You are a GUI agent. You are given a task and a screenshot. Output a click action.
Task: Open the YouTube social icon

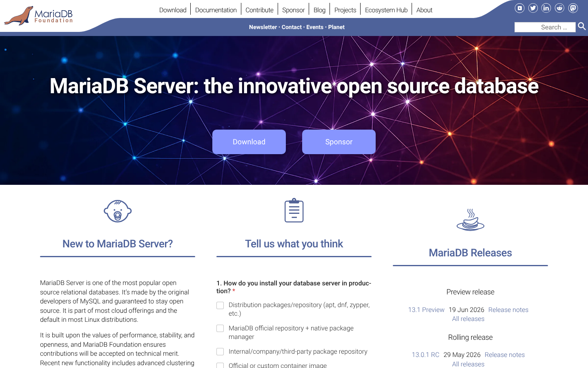tap(519, 8)
